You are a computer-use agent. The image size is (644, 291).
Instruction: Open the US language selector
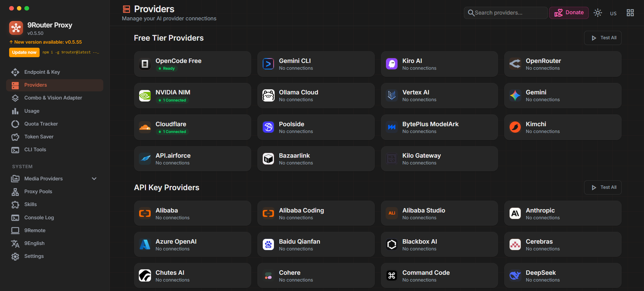(613, 13)
